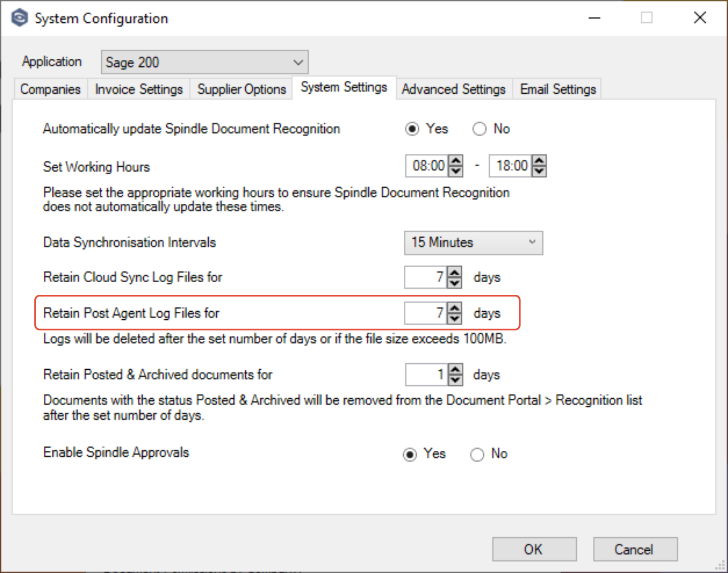Increase the working hours end time

pyautogui.click(x=539, y=161)
